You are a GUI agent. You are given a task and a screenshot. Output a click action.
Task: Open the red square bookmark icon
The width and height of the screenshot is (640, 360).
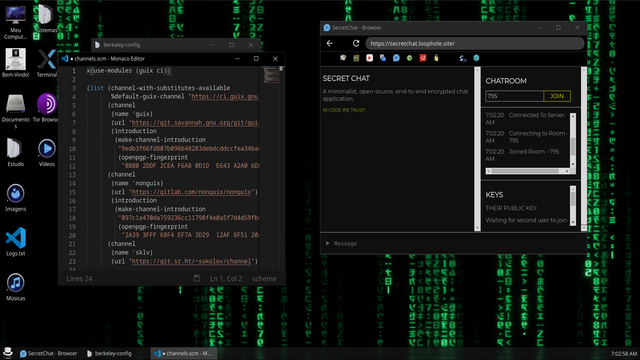423,58
